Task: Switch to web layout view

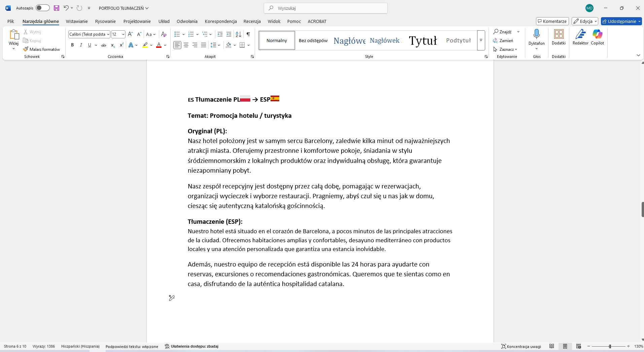Action: pyautogui.click(x=579, y=346)
